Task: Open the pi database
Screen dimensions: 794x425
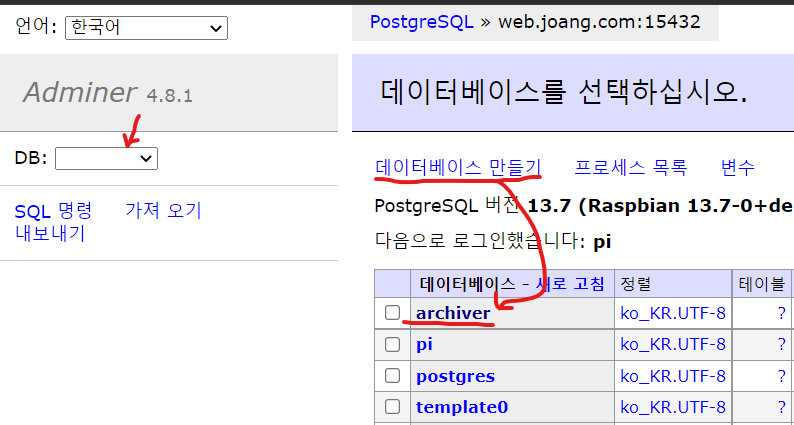Action: pyautogui.click(x=424, y=345)
